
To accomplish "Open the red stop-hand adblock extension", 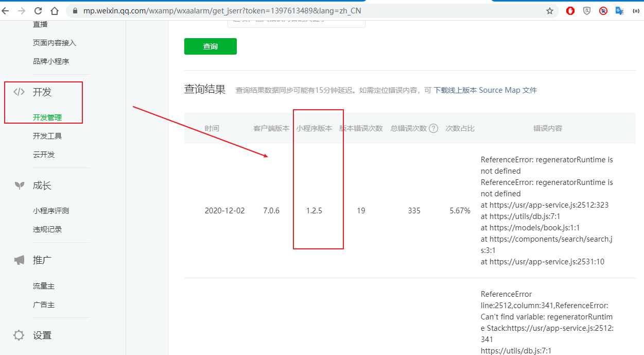I will pos(570,11).
